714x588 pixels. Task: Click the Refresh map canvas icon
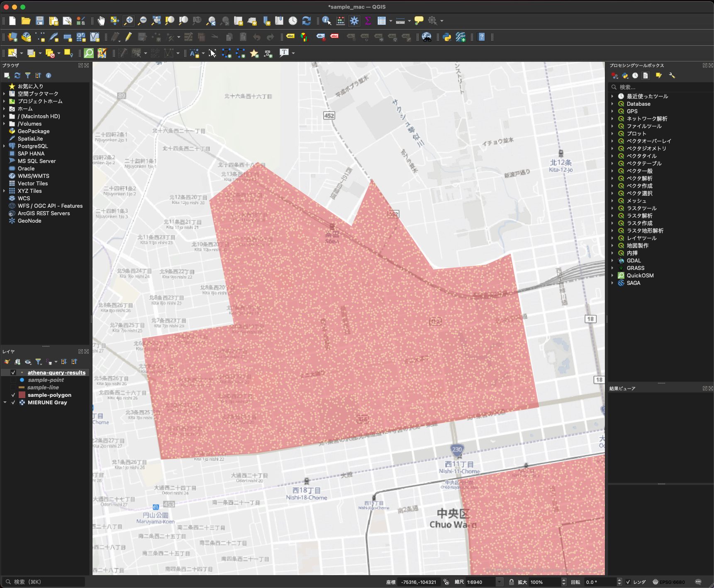pos(307,21)
